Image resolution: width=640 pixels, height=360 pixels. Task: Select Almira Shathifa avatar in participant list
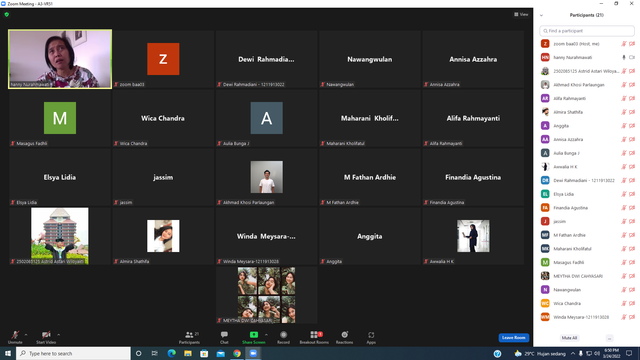click(x=545, y=112)
